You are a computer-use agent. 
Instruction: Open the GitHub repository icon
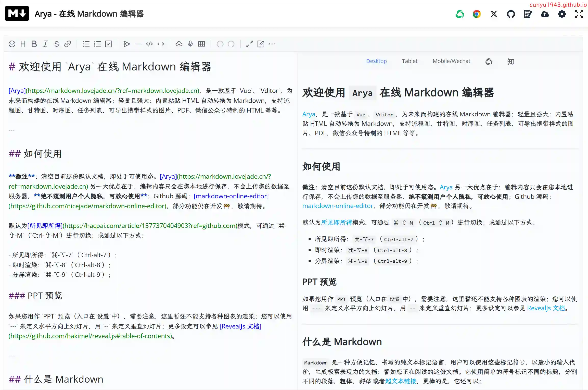click(x=511, y=14)
